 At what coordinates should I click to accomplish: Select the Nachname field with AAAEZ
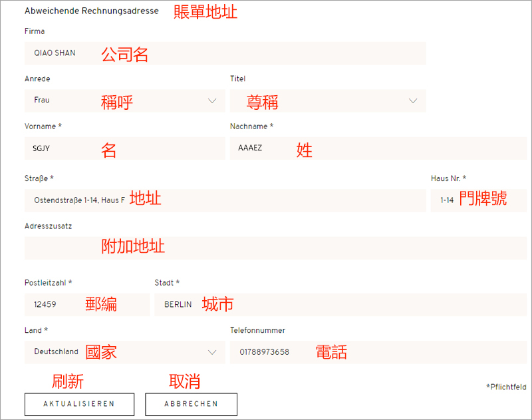pos(378,148)
